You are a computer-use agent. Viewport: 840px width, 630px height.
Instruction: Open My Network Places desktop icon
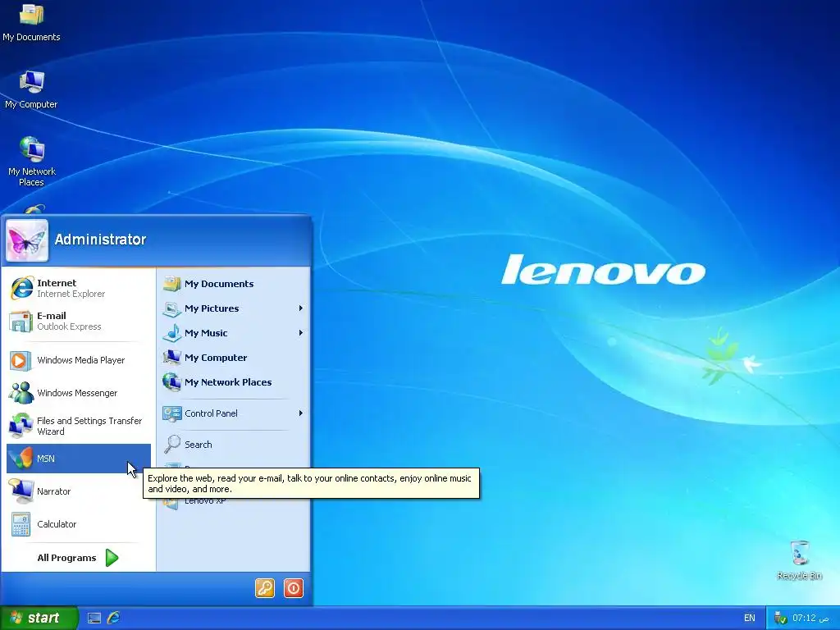(x=32, y=162)
